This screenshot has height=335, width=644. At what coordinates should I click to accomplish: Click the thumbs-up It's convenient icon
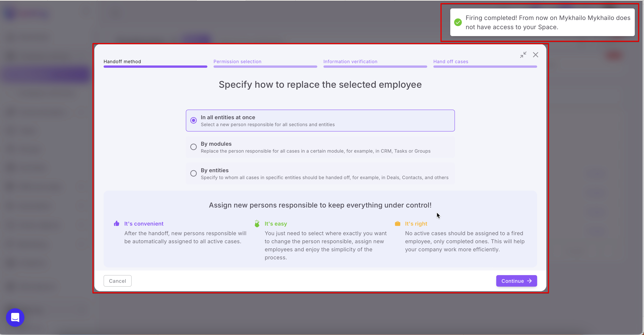click(x=116, y=223)
